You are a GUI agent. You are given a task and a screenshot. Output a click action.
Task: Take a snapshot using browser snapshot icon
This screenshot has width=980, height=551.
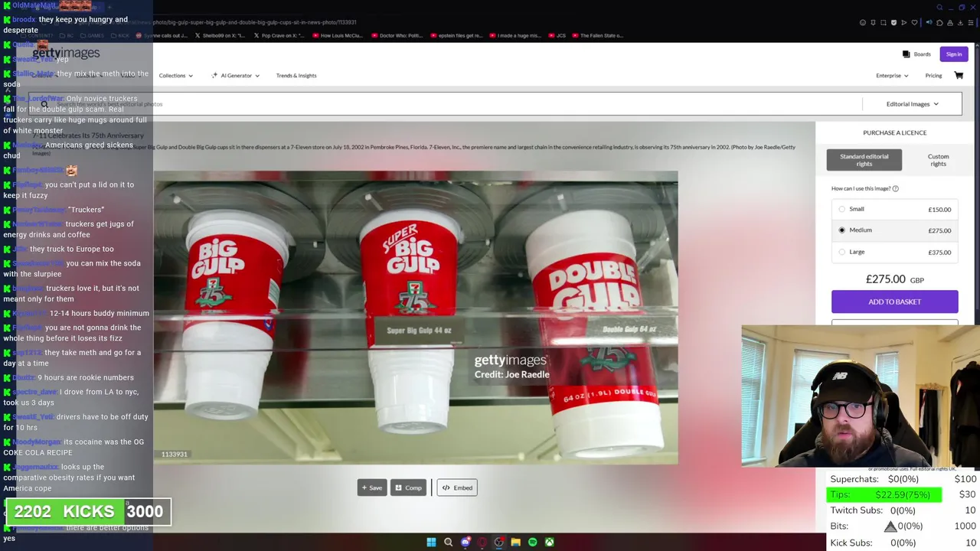coord(884,23)
